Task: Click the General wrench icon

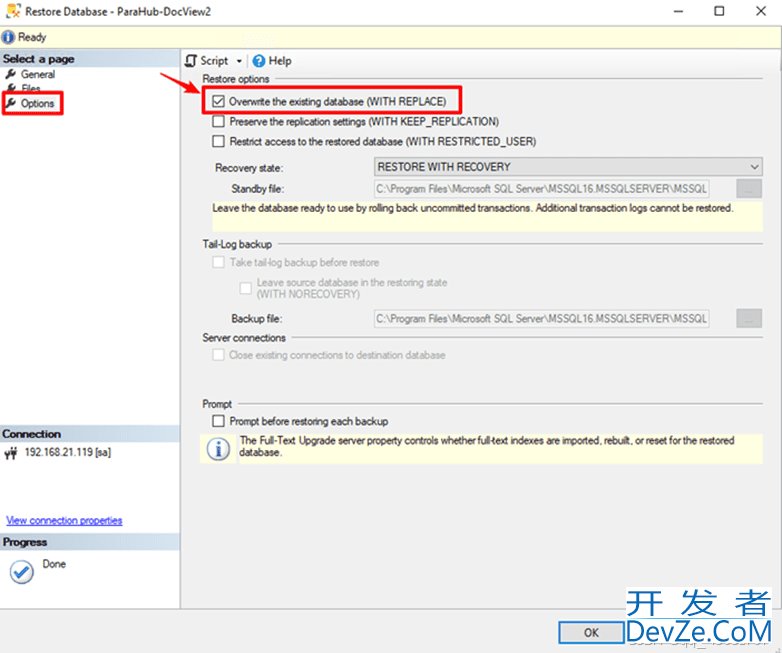Action: 10,74
